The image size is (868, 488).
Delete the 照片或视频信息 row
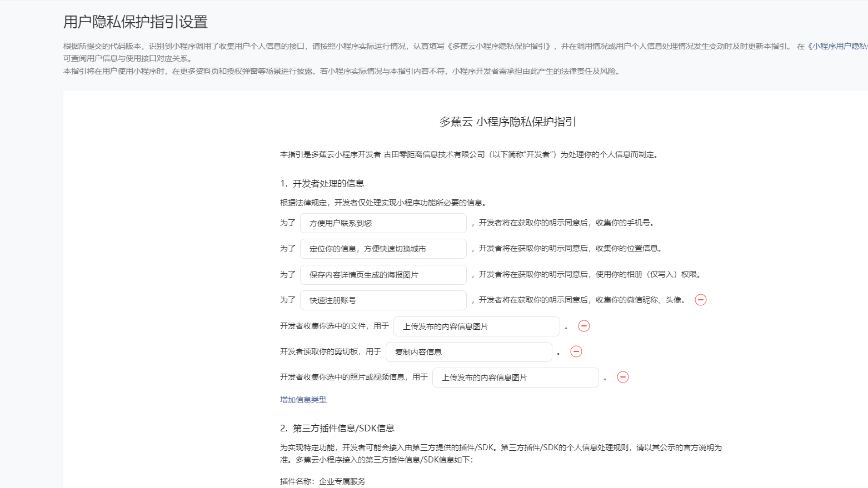click(623, 377)
